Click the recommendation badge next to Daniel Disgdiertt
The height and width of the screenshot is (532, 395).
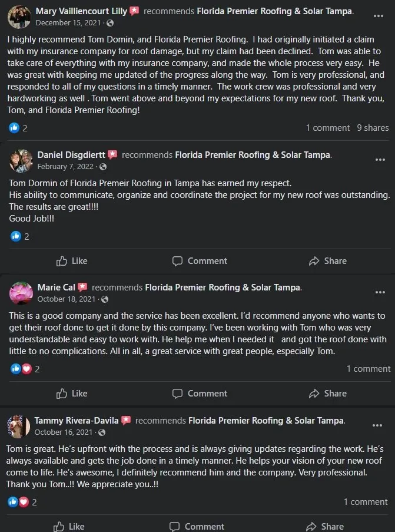click(x=112, y=155)
